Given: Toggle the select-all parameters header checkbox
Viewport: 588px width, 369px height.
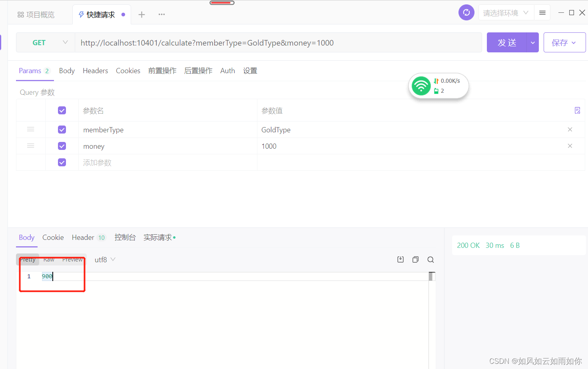Looking at the screenshot, I should 62,110.
